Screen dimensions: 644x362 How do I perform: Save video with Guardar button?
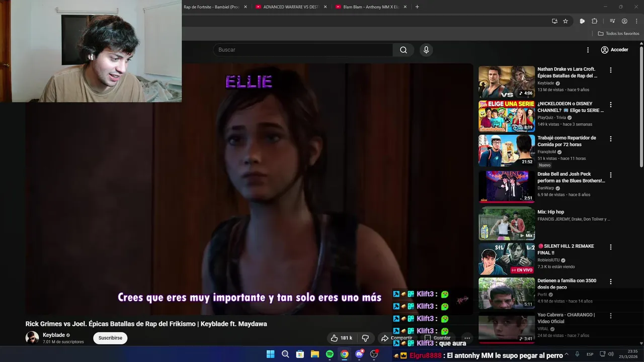[x=437, y=338]
